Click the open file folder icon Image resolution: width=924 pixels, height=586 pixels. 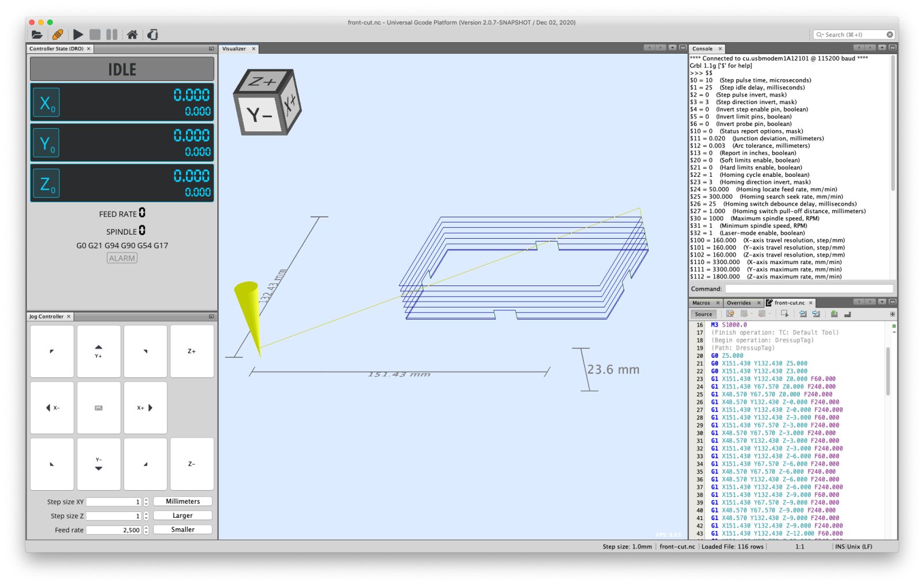click(37, 35)
